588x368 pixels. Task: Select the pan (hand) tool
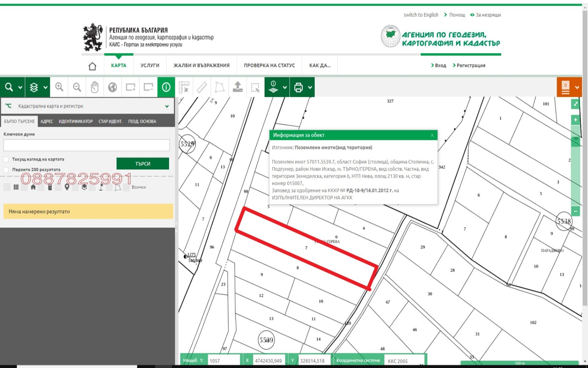94,87
